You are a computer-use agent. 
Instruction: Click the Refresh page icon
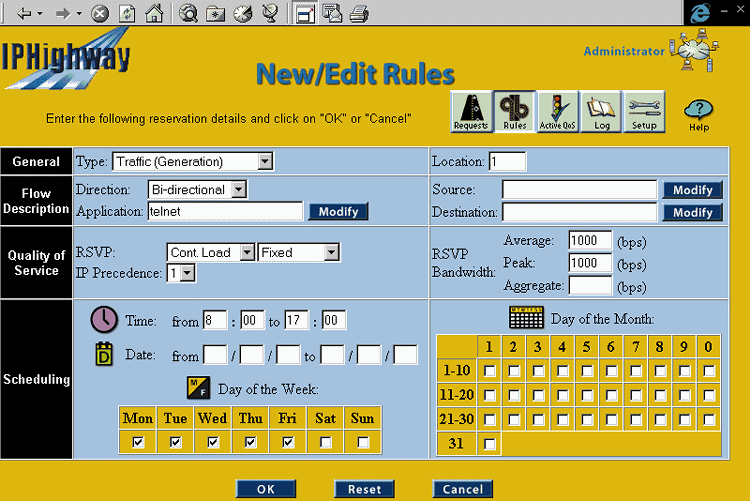127,13
